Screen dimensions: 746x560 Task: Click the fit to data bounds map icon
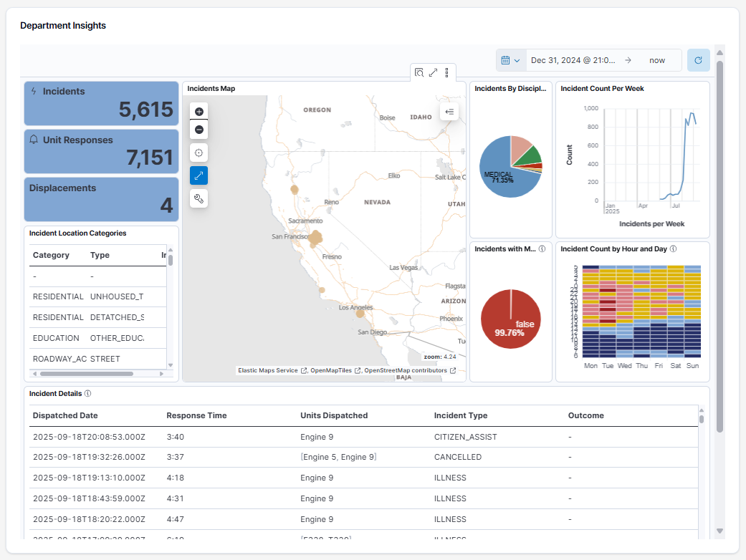pos(199,153)
